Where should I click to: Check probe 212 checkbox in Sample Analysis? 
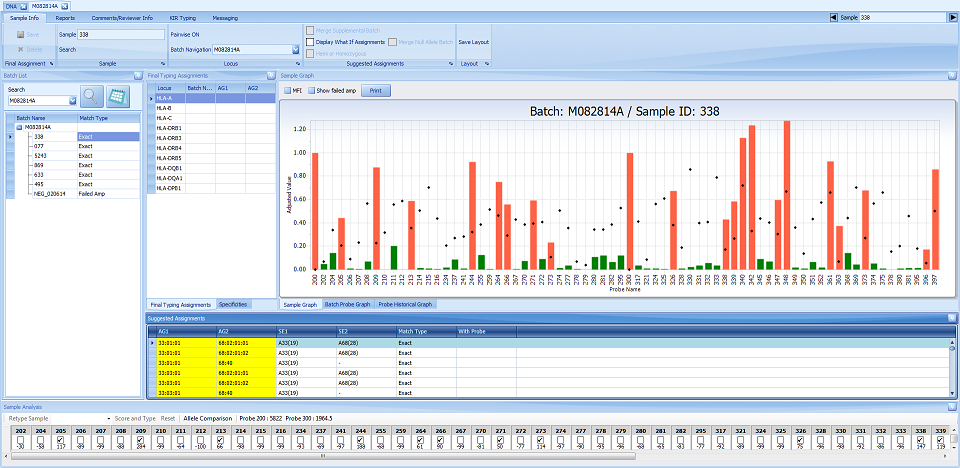pos(200,439)
